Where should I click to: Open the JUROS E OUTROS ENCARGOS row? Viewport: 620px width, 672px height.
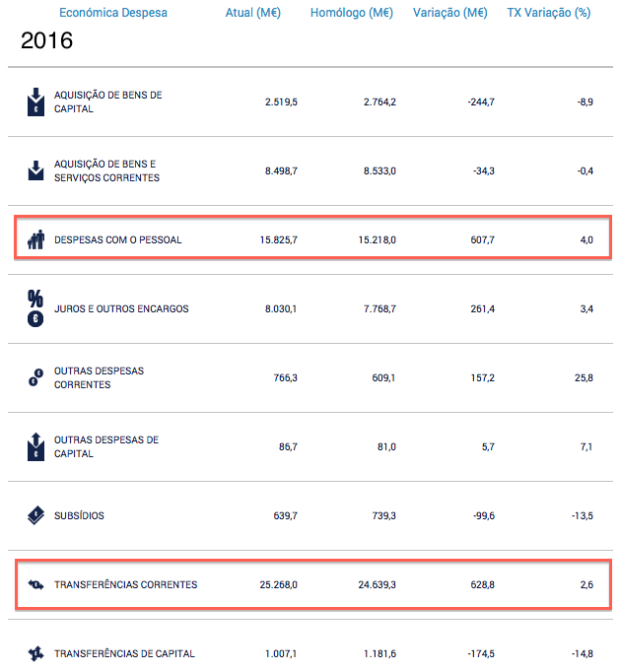[x=310, y=308]
